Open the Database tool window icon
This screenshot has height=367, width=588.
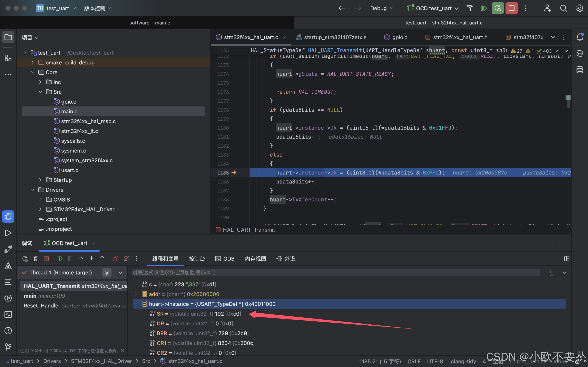click(x=580, y=70)
